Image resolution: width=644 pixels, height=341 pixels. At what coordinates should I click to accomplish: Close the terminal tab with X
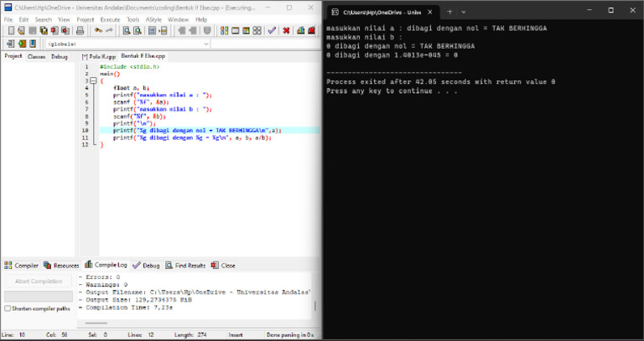(x=430, y=12)
